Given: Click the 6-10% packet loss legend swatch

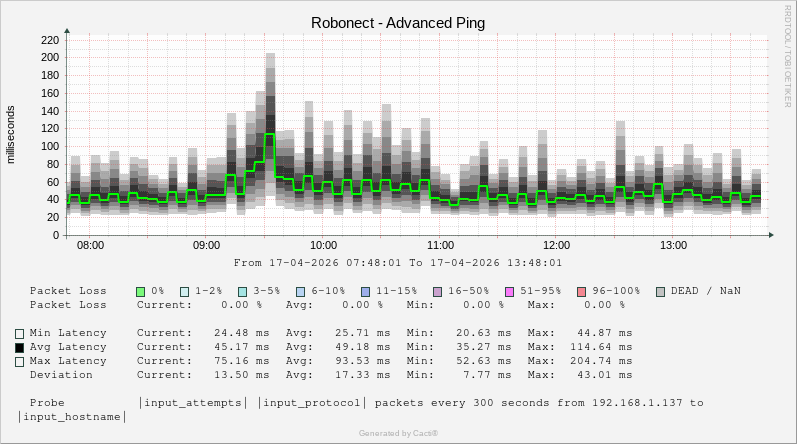Looking at the screenshot, I should (301, 291).
